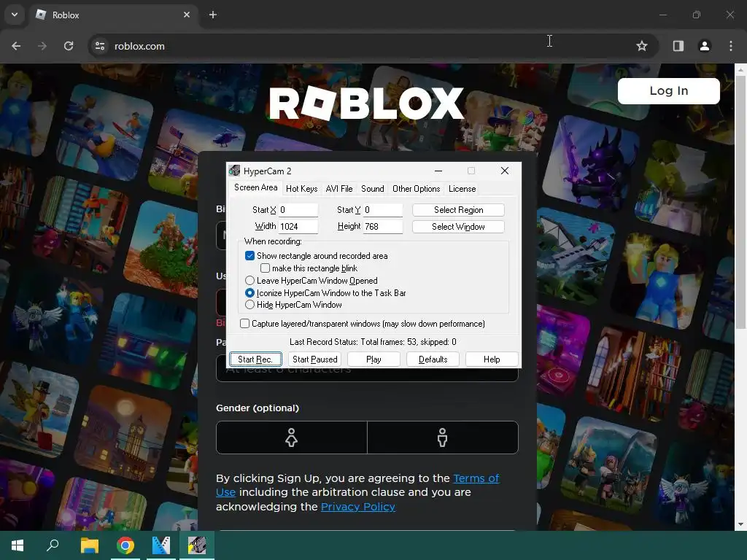Viewport: 747px width, 560px height.
Task: Minimize the HyperCam 2 window
Action: click(438, 171)
